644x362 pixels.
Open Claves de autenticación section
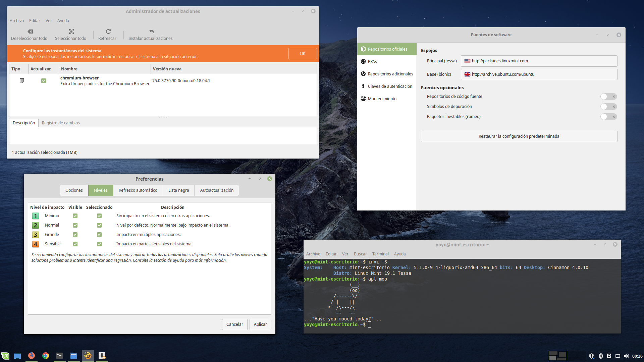390,86
